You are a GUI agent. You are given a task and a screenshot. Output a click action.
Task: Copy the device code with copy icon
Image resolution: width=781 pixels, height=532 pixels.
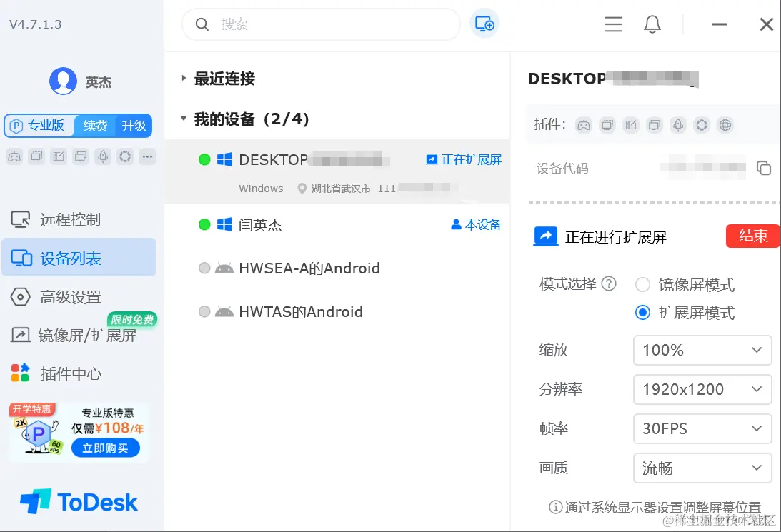point(764,169)
